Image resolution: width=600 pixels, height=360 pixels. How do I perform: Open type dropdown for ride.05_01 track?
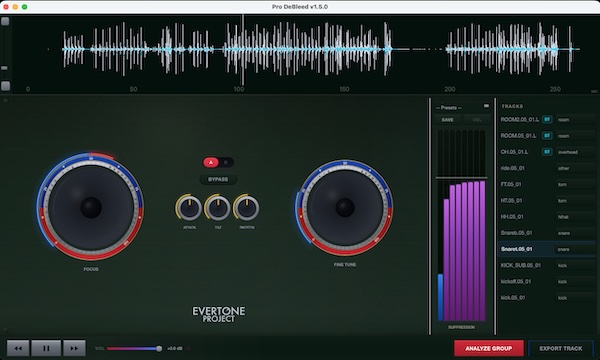(x=575, y=168)
